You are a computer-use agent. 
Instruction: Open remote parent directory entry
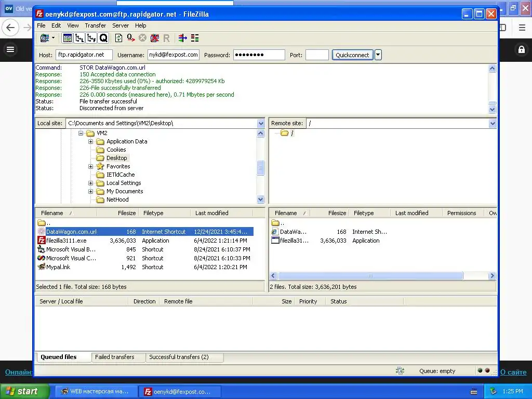(x=278, y=223)
